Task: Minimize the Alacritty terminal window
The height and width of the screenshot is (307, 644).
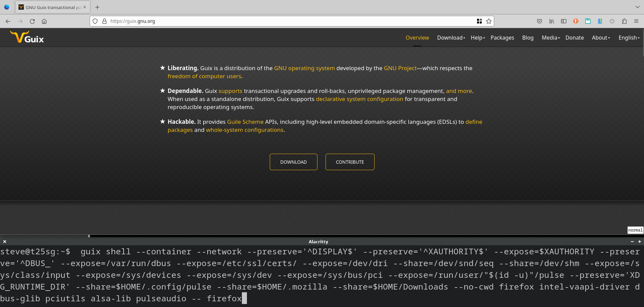Action: pos(632,242)
